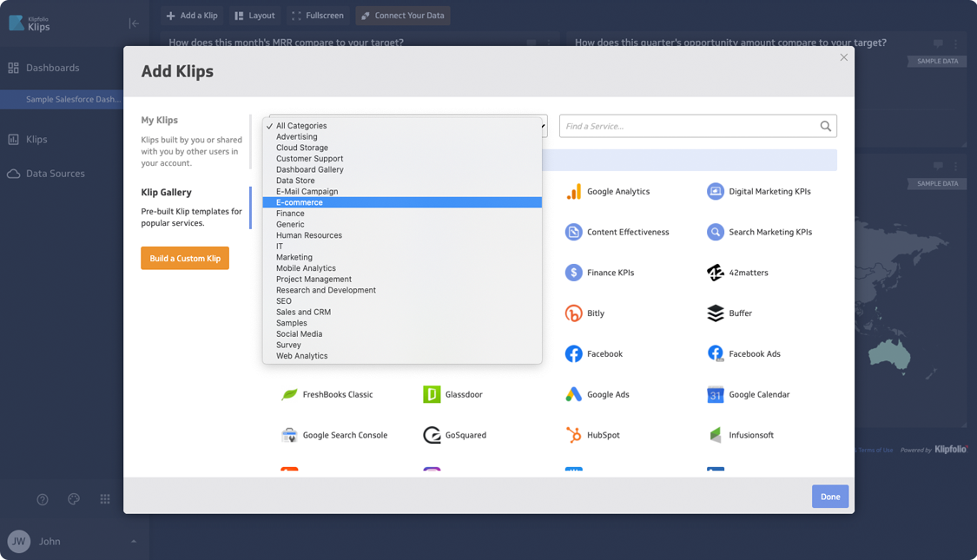Image resolution: width=977 pixels, height=560 pixels.
Task: Choose the Infusionsoft service icon
Action: 716,435
